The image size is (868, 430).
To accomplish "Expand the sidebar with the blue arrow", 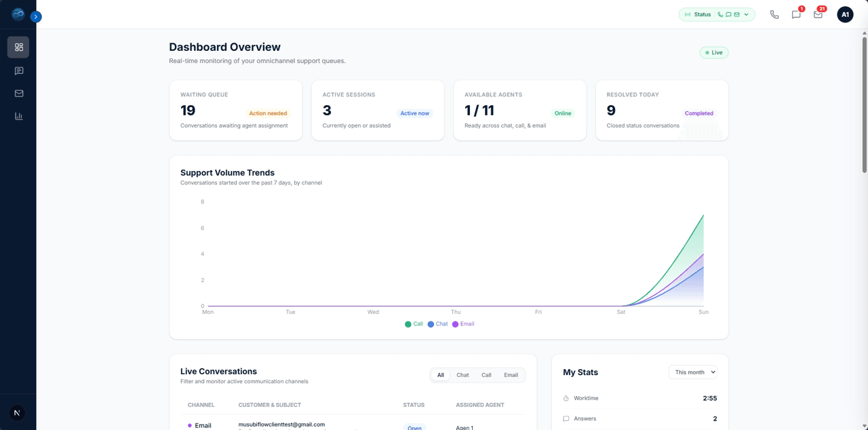I will coord(36,17).
